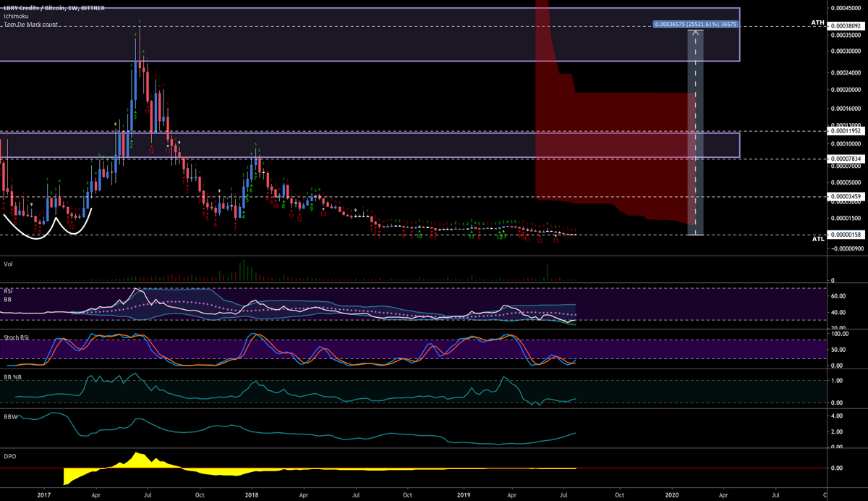Viewport: 868px width, 501px height.
Task: Click the 0.00045000 price scale value
Action: pyautogui.click(x=846, y=8)
